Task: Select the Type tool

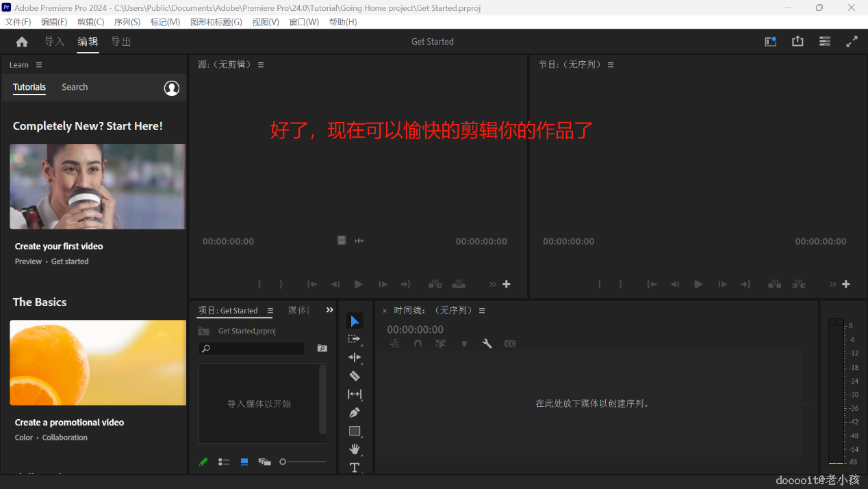Action: coord(355,468)
